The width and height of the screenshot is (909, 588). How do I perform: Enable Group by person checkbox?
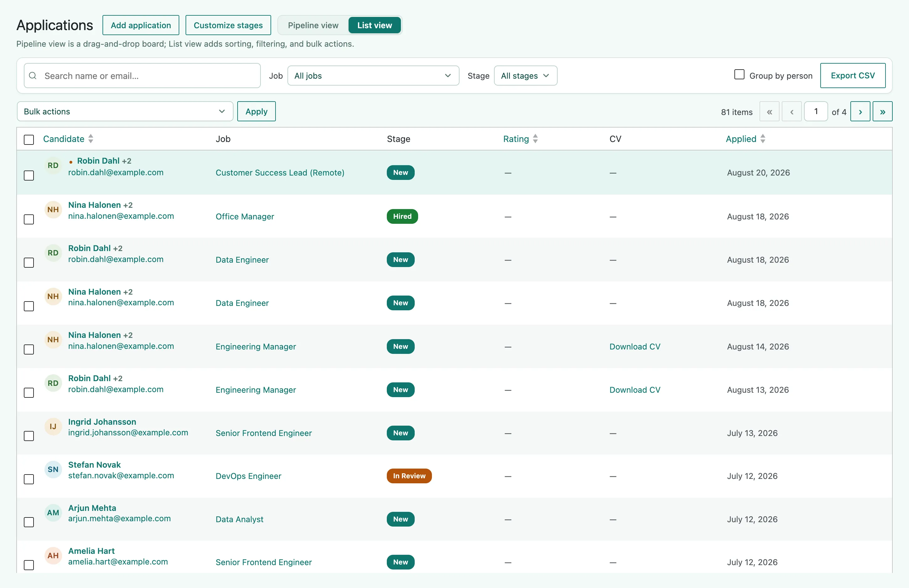739,75
